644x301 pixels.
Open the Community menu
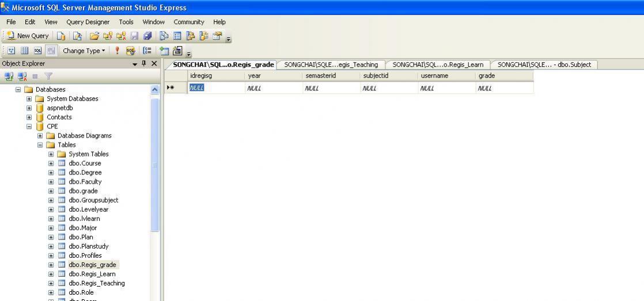pos(189,22)
